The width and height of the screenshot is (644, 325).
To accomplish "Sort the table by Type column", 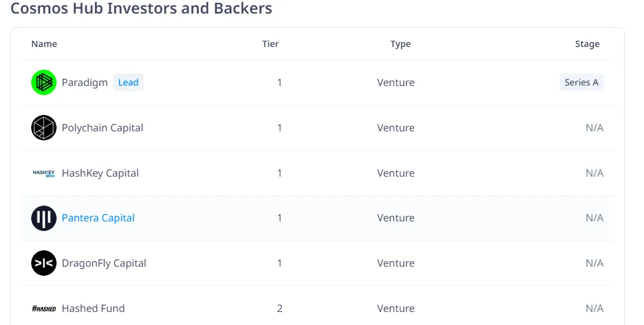I will point(401,44).
